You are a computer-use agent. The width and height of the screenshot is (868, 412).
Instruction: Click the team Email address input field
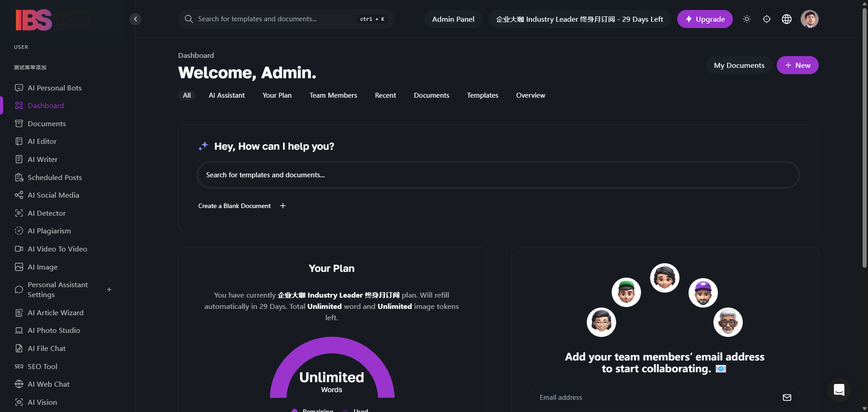point(656,398)
